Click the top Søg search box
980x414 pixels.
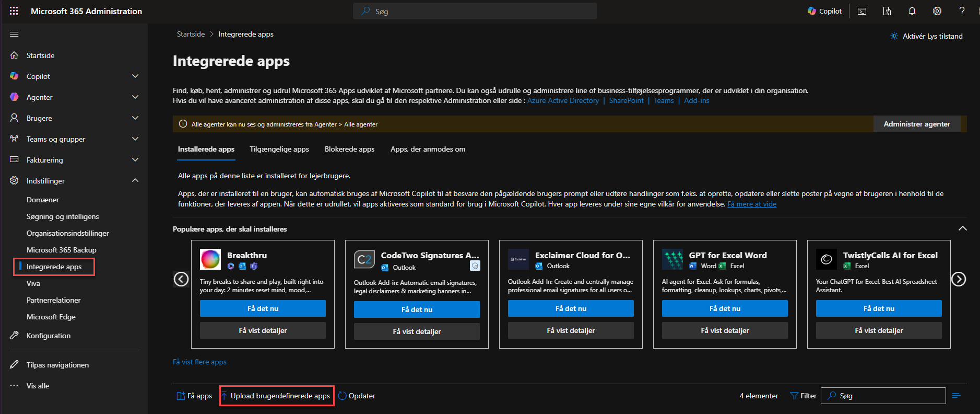[x=475, y=11]
